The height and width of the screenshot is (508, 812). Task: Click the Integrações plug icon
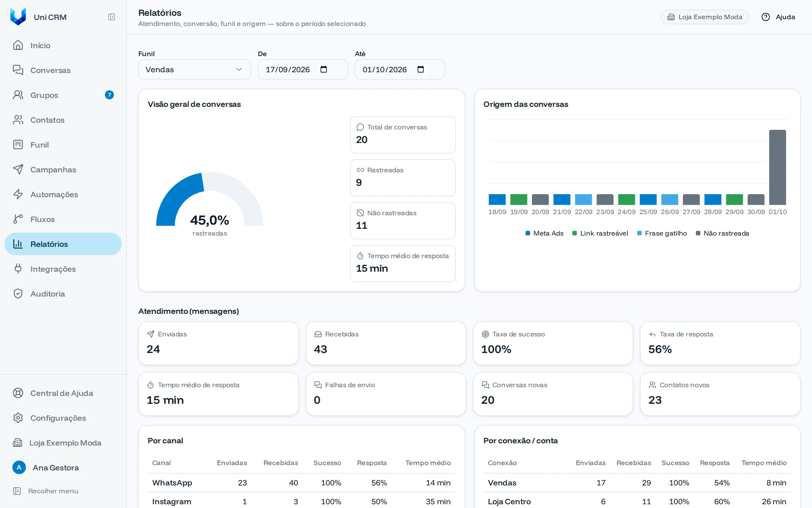coord(18,269)
